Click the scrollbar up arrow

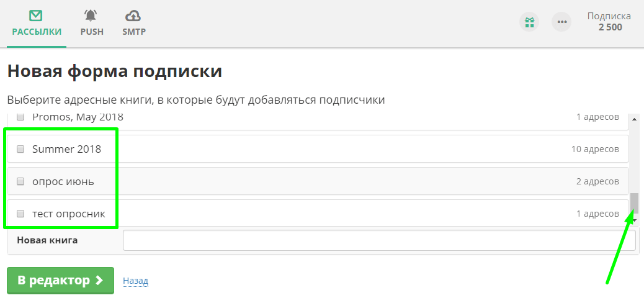click(x=634, y=119)
